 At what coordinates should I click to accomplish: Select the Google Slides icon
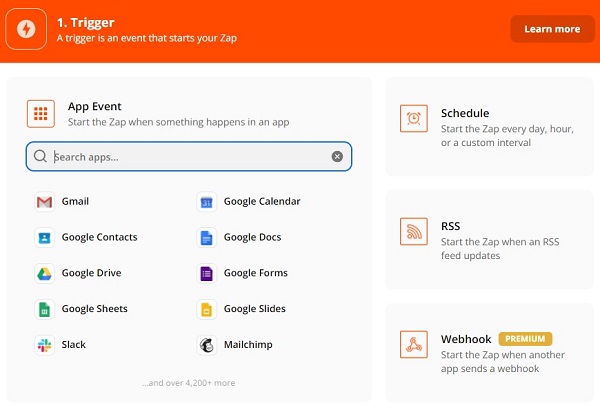[207, 309]
